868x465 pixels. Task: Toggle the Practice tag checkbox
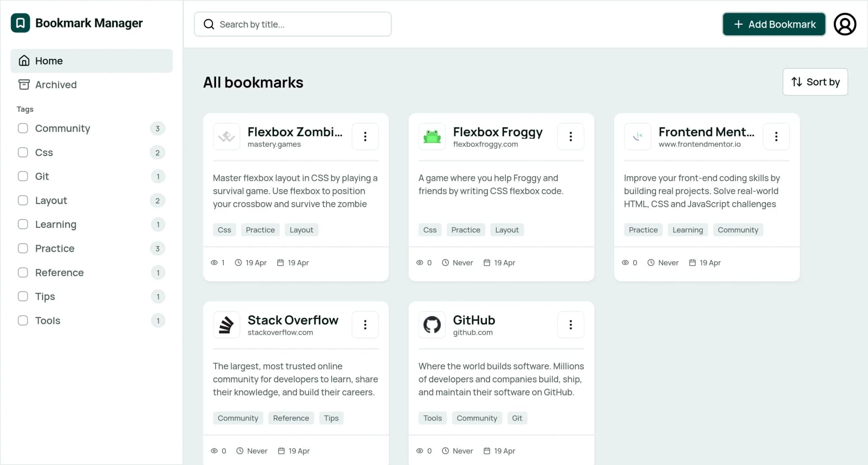tap(23, 248)
